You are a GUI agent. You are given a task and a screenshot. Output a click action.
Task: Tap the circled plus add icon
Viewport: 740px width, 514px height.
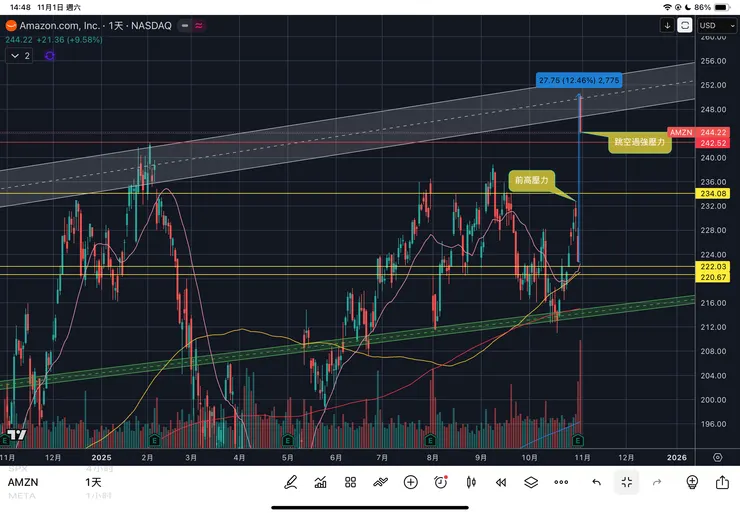pyautogui.click(x=411, y=482)
